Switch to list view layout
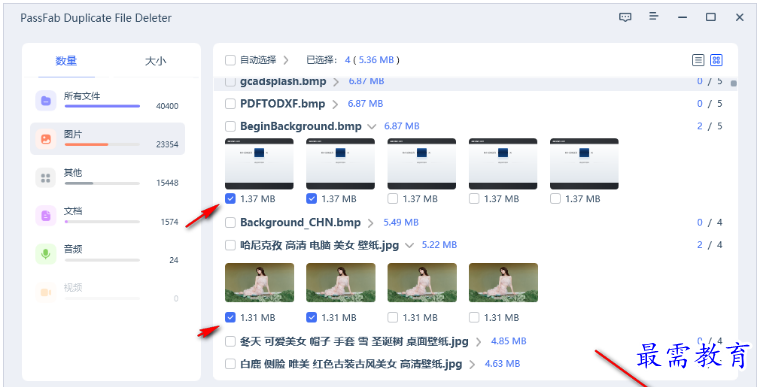 point(698,60)
